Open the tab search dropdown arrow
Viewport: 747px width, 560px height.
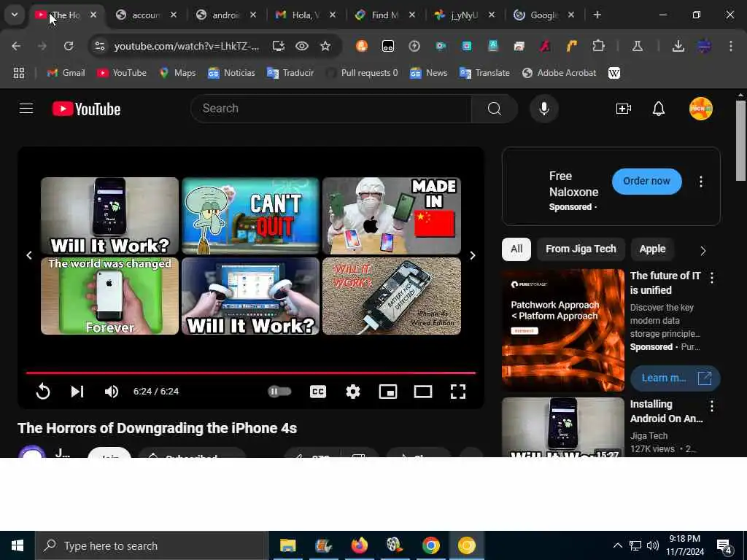tap(15, 15)
